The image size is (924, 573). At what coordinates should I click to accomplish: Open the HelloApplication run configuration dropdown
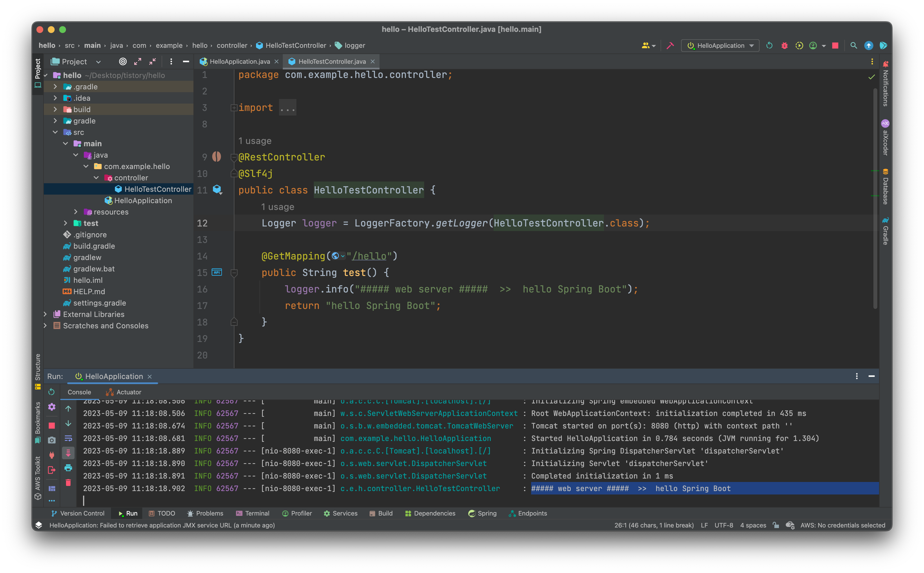coord(720,46)
